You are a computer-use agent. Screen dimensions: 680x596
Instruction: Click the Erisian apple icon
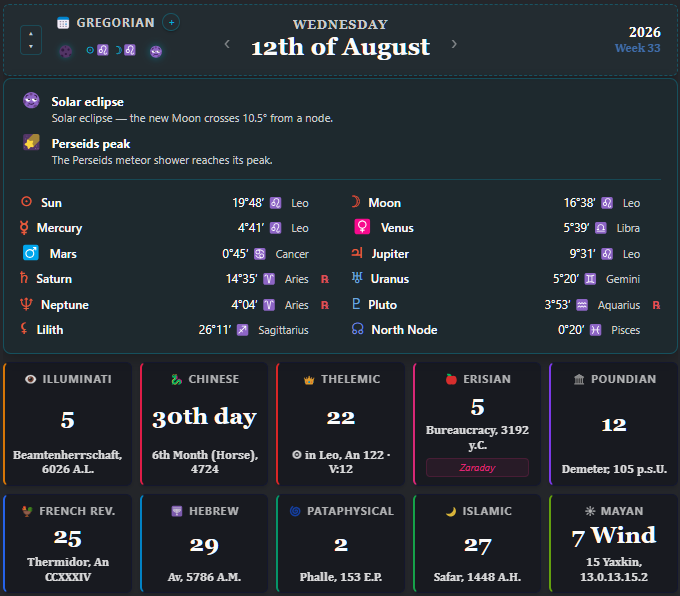point(451,379)
